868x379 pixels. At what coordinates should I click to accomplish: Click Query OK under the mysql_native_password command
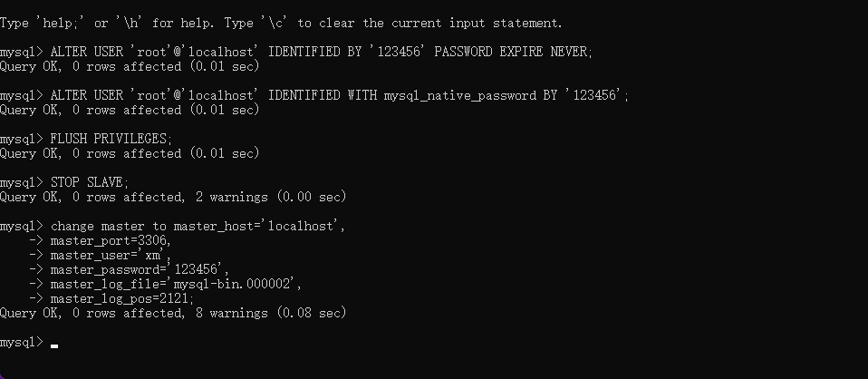130,110
